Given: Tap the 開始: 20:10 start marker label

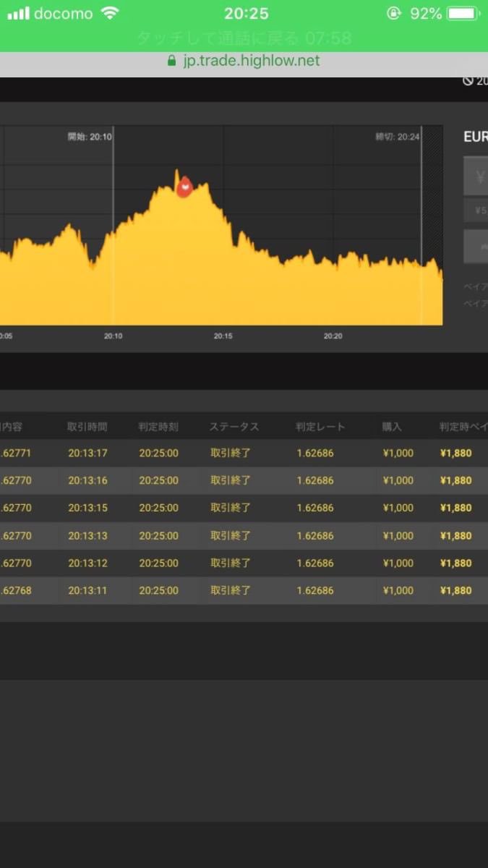Looking at the screenshot, I should click(90, 136).
